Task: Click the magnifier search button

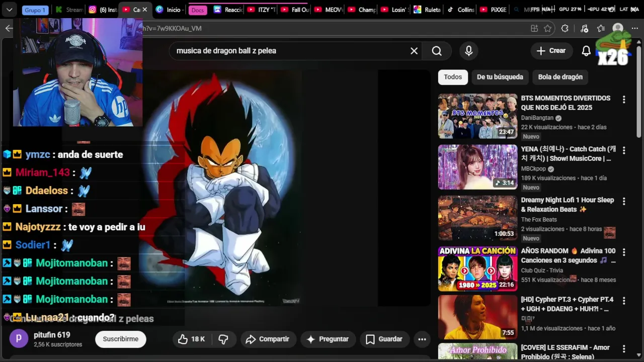Action: pyautogui.click(x=437, y=51)
